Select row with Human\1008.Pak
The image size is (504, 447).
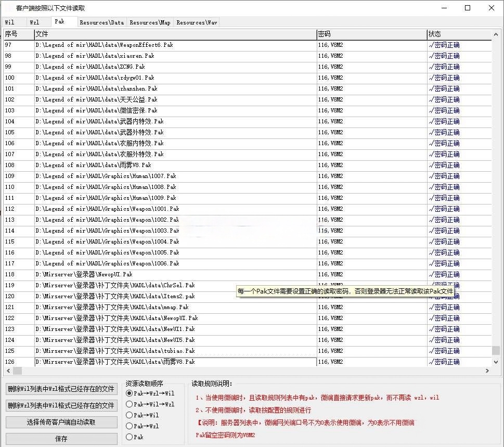point(248,187)
